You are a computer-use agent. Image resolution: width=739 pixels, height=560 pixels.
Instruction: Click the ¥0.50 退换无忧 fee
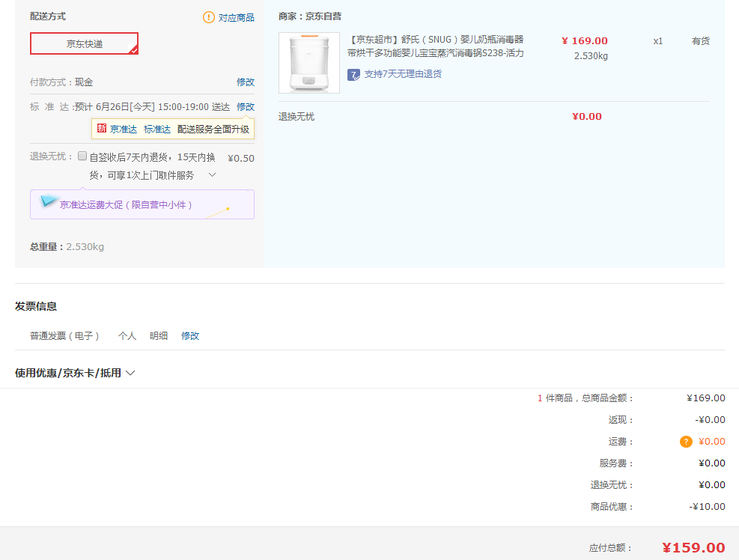pyautogui.click(x=241, y=159)
